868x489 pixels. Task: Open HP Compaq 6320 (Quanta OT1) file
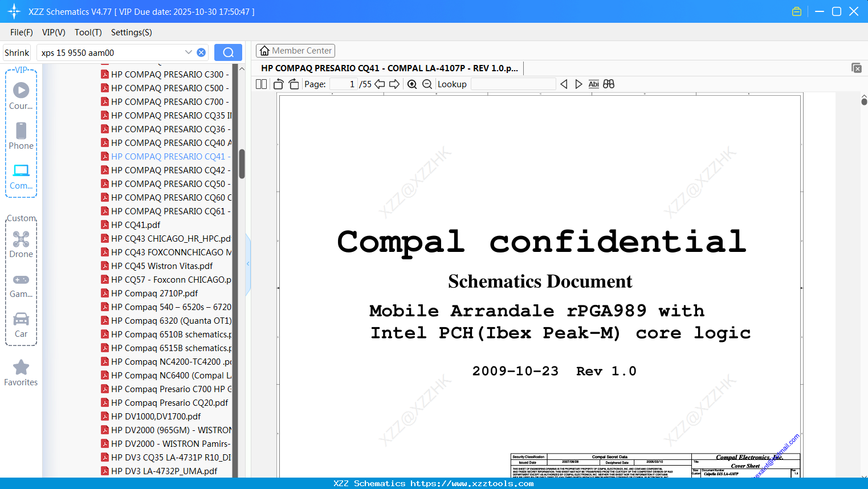click(x=165, y=320)
